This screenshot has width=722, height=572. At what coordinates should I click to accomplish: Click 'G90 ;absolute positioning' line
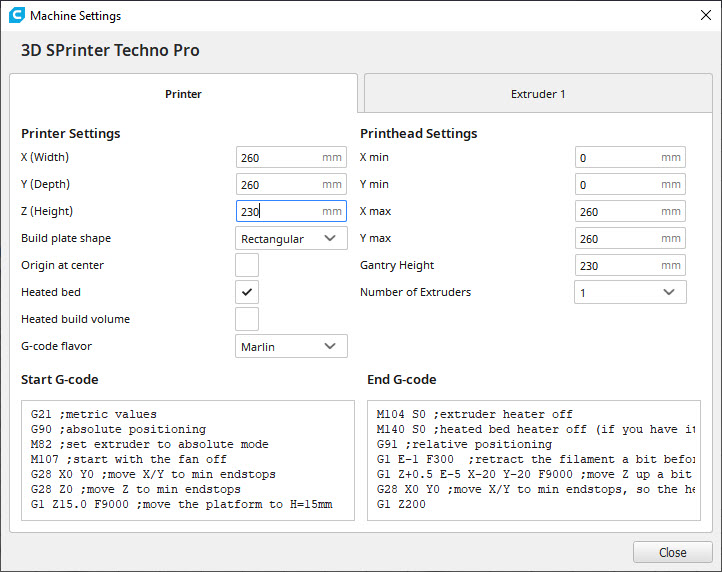tap(118, 429)
